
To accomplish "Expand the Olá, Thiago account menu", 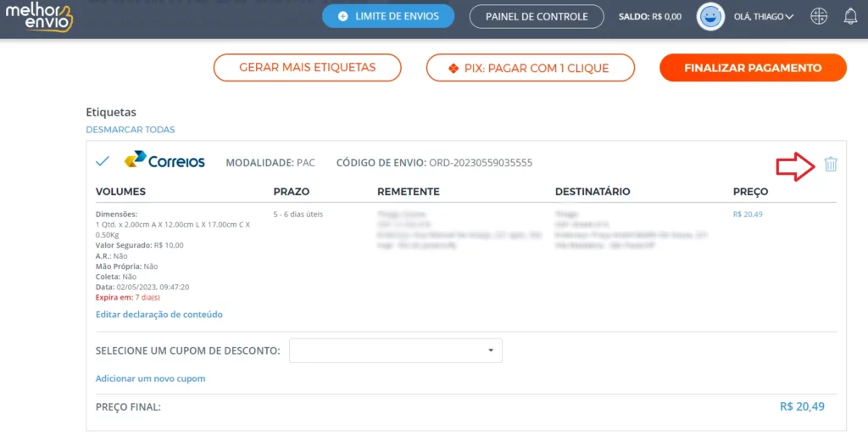I will (x=764, y=17).
